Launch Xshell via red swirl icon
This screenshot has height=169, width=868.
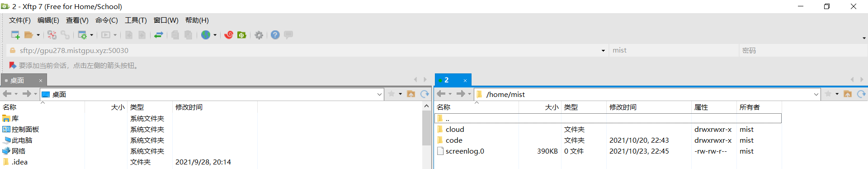229,35
